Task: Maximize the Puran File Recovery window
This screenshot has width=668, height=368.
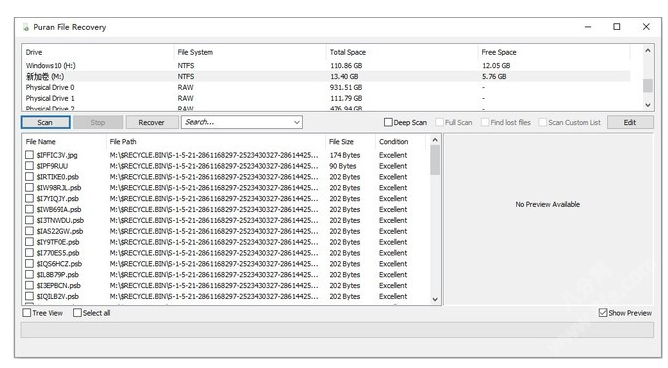Action: point(616,27)
